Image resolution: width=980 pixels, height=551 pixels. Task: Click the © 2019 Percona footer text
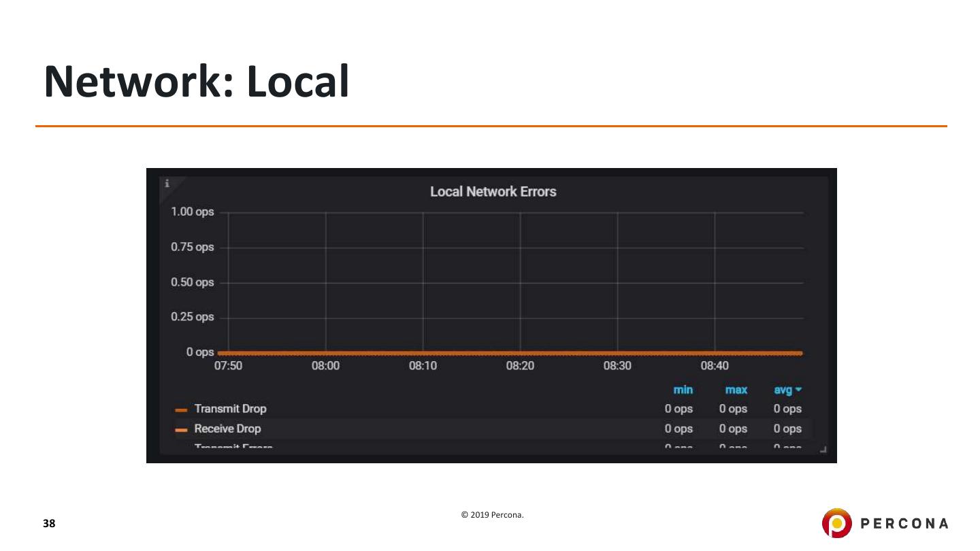point(493,515)
